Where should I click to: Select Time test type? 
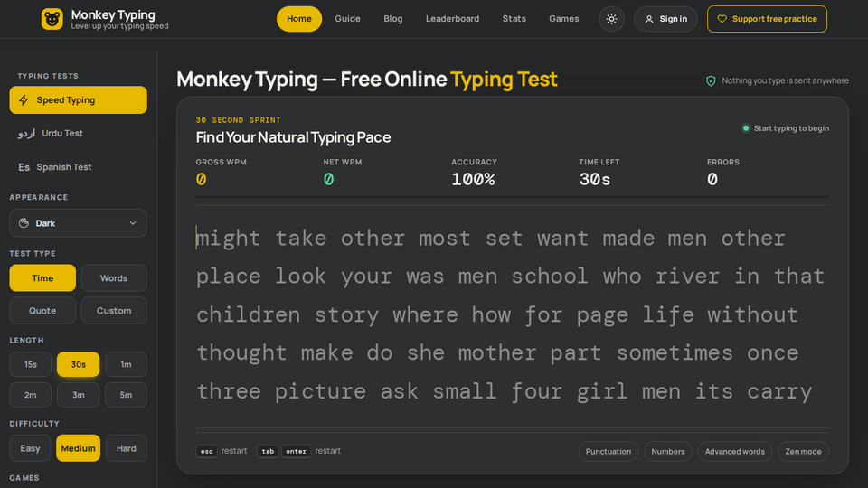(42, 277)
